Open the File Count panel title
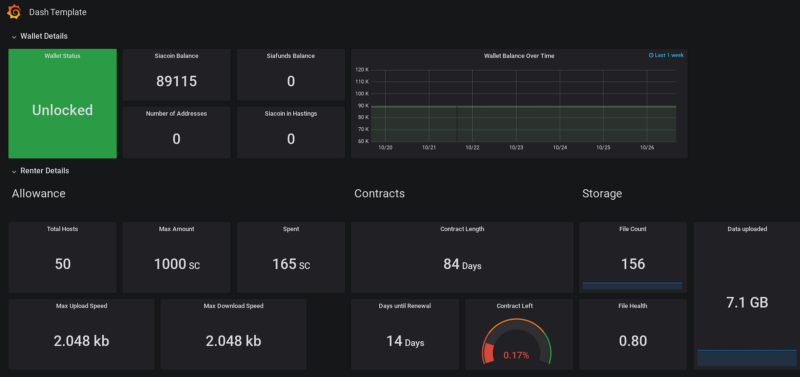This screenshot has width=800, height=377. [x=633, y=229]
